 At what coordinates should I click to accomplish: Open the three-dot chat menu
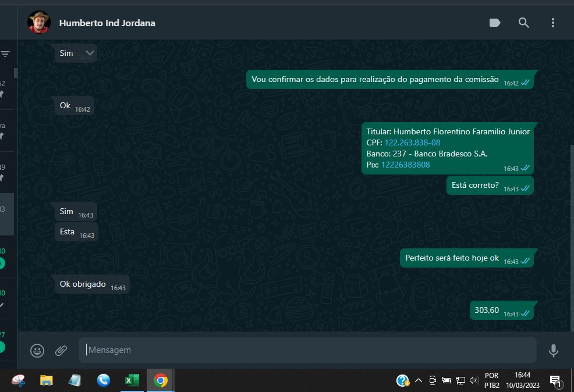click(552, 23)
